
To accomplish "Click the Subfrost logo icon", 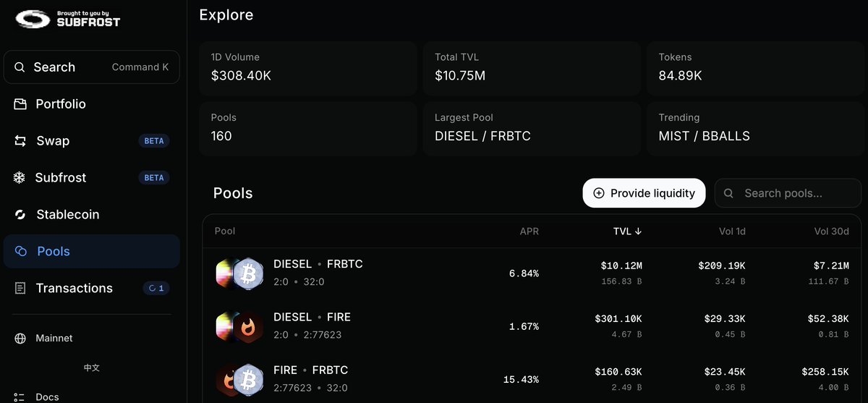I will pos(33,18).
